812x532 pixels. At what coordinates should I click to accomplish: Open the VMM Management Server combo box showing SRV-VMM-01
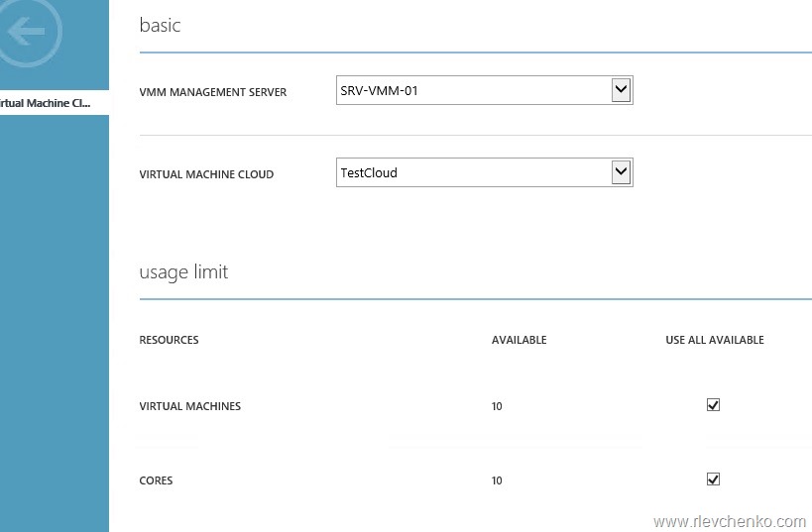pyautogui.click(x=474, y=91)
